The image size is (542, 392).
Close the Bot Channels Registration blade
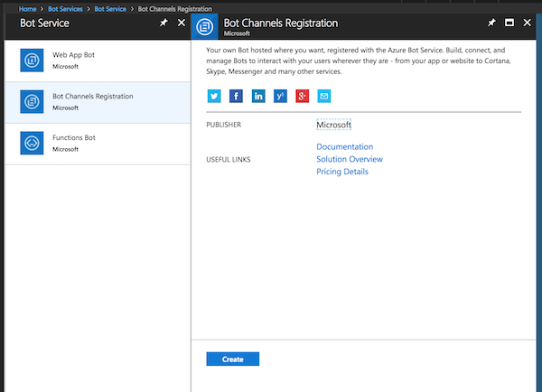click(528, 23)
